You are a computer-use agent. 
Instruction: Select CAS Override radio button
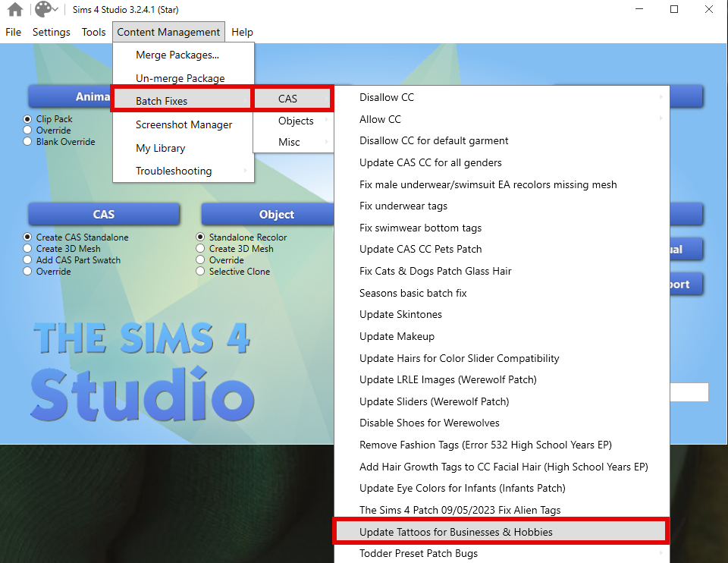27,272
